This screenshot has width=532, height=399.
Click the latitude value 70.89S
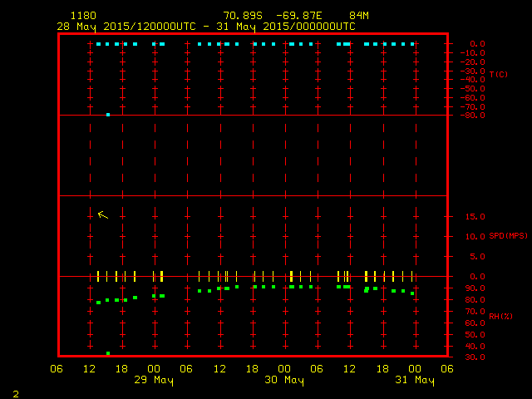click(x=243, y=16)
